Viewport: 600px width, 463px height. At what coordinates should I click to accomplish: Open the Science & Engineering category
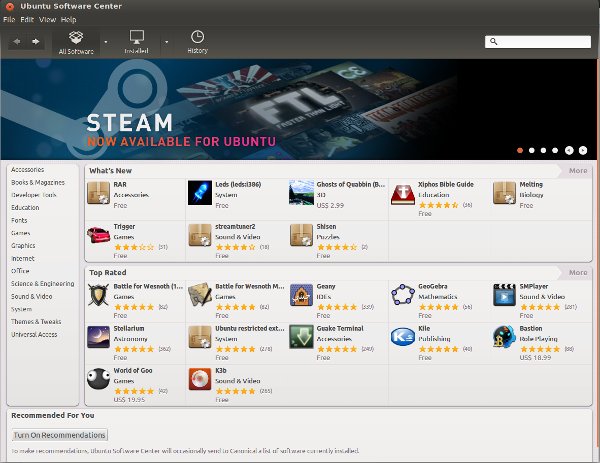tap(42, 284)
